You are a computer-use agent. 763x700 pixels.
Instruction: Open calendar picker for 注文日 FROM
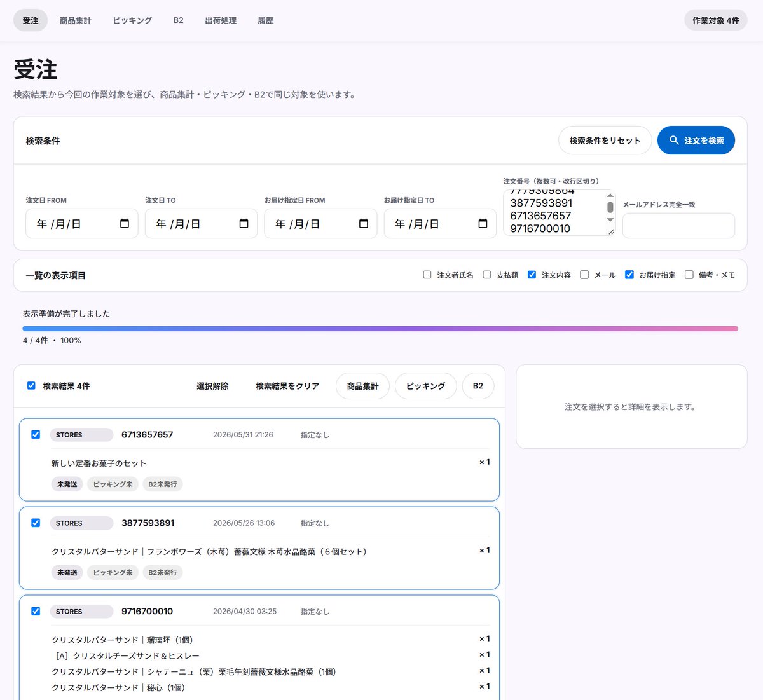click(125, 224)
